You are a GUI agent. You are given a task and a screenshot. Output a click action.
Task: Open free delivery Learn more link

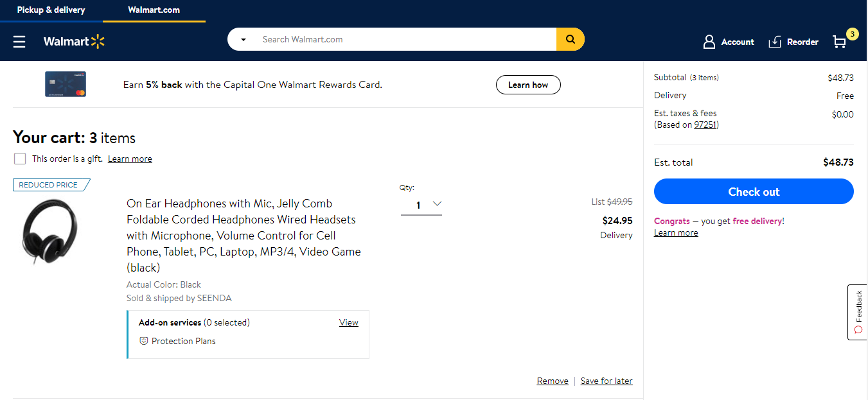[676, 232]
